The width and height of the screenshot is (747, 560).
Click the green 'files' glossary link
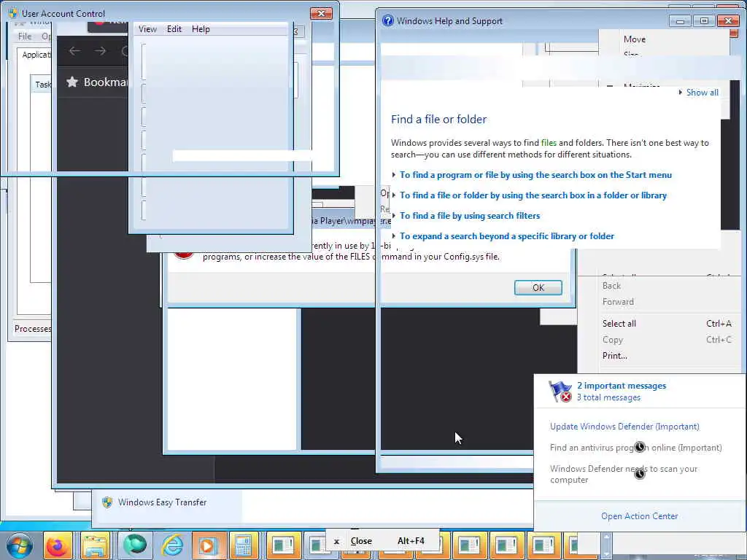point(549,143)
